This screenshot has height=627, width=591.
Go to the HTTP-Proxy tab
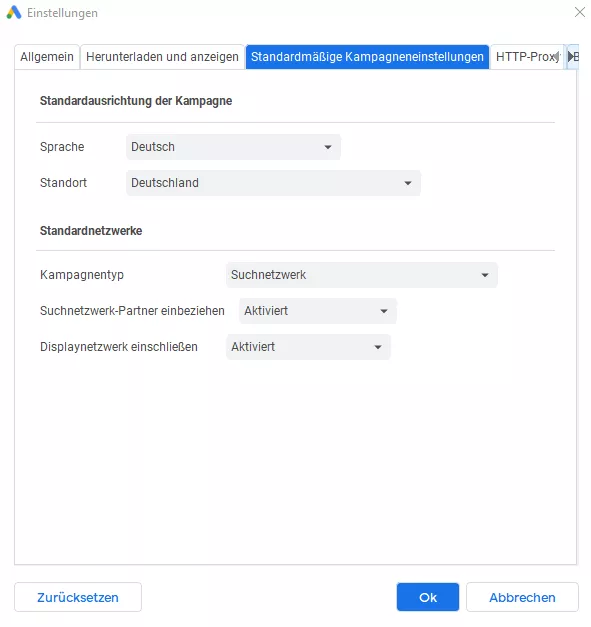coord(527,57)
